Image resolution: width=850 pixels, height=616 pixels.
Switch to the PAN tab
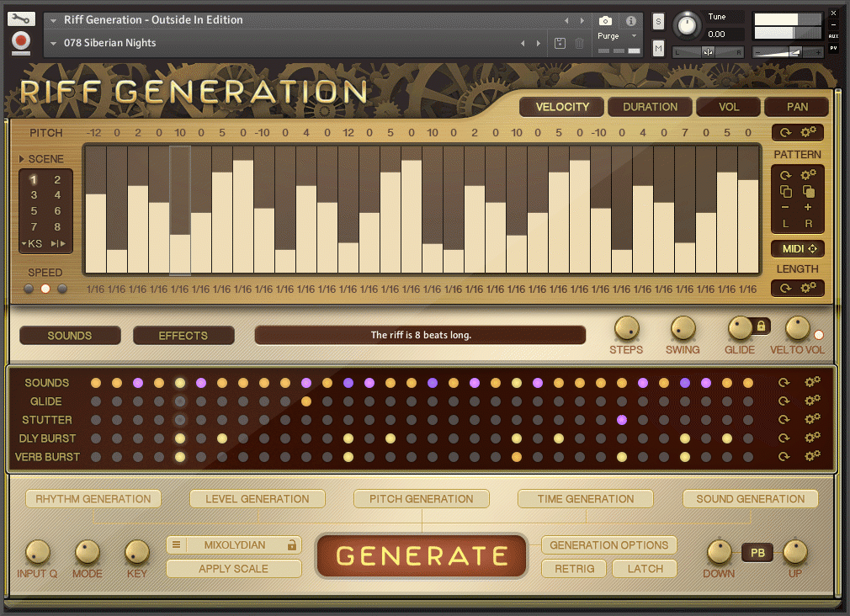coord(797,107)
